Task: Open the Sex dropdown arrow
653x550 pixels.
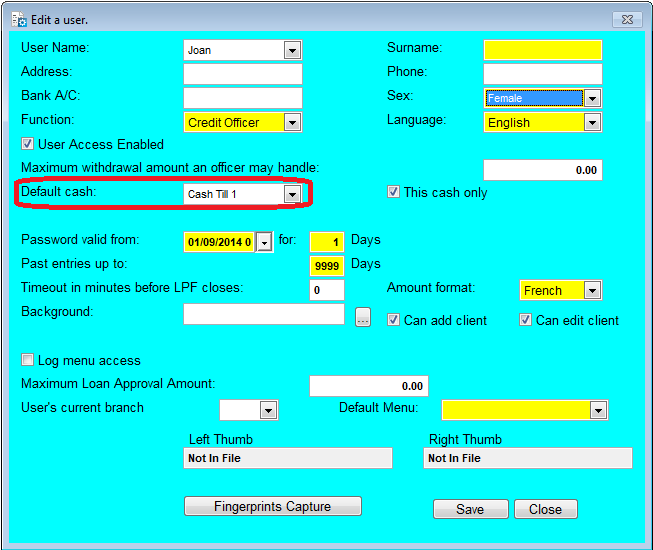Action: click(592, 98)
